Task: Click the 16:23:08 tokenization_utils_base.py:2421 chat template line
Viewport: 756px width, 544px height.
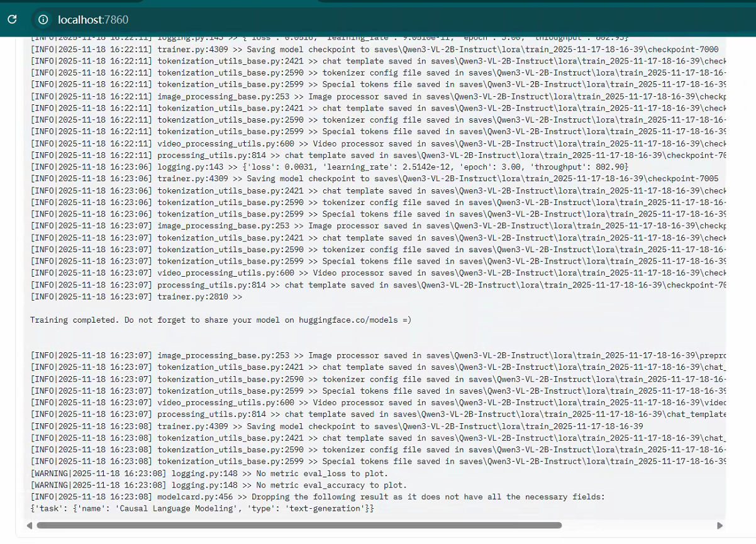Action: pyautogui.click(x=378, y=438)
